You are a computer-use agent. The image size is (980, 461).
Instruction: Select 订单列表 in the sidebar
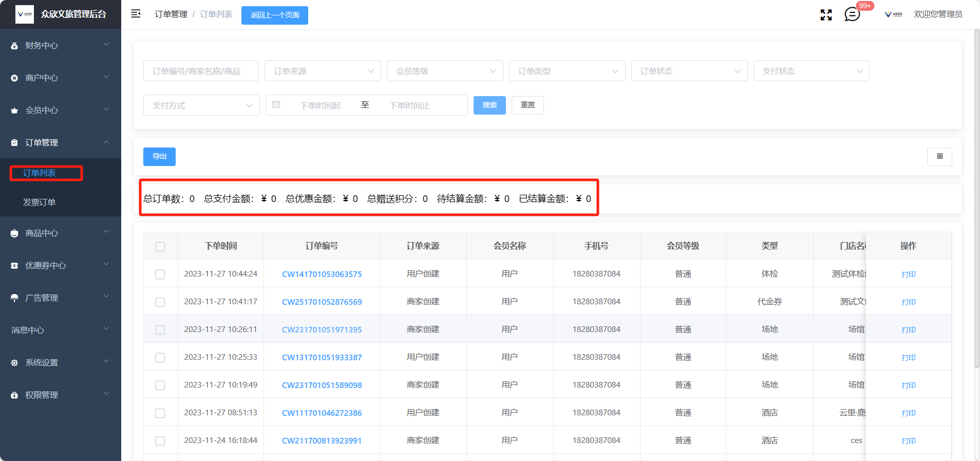tap(39, 173)
